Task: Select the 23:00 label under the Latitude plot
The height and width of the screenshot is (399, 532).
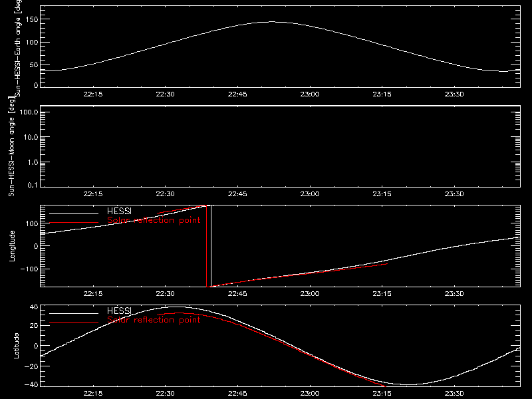Action: (x=310, y=394)
